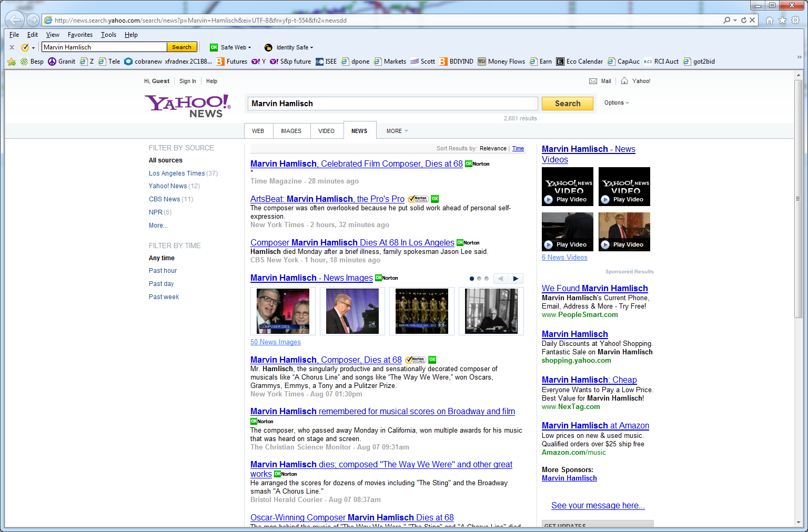The height and width of the screenshot is (532, 808).
Task: Open the S&p future Yahoo favorite
Action: coord(290,62)
